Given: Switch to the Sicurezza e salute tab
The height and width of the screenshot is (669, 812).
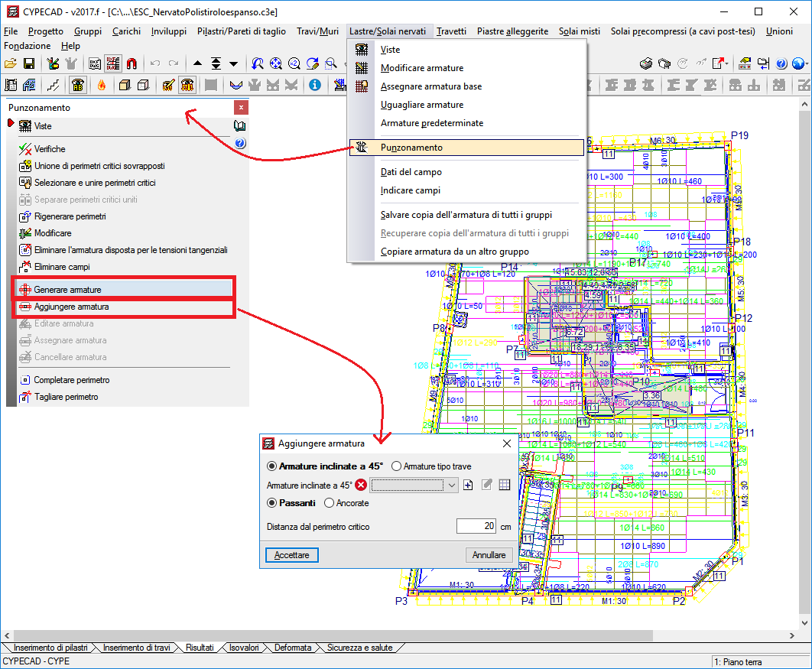Looking at the screenshot, I should (360, 648).
